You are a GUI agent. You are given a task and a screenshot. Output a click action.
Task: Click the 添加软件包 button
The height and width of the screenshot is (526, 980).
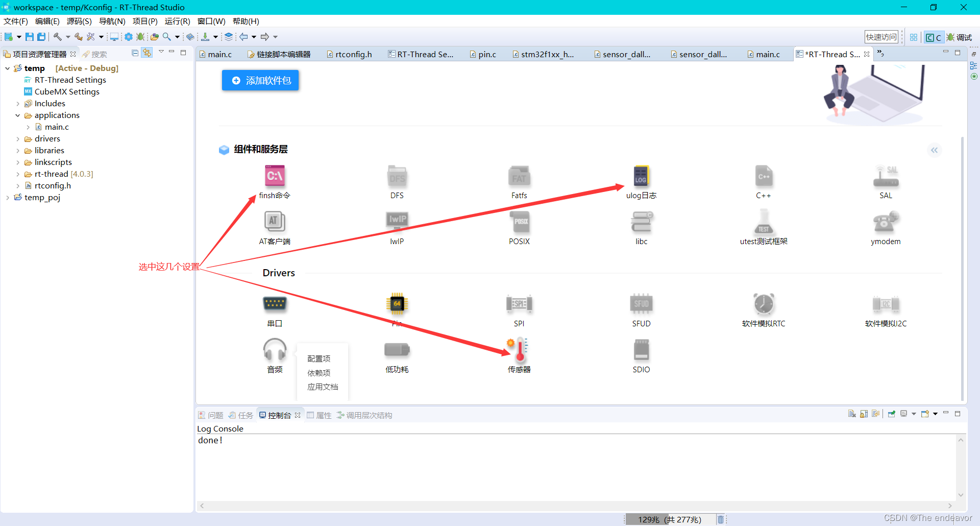(260, 80)
